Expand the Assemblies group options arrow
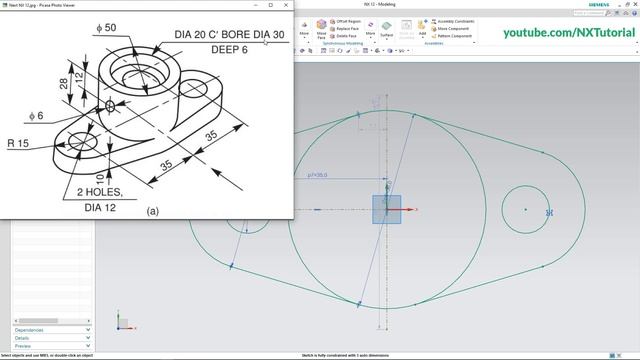Image resolution: width=640 pixels, height=360 pixels. [x=474, y=43]
